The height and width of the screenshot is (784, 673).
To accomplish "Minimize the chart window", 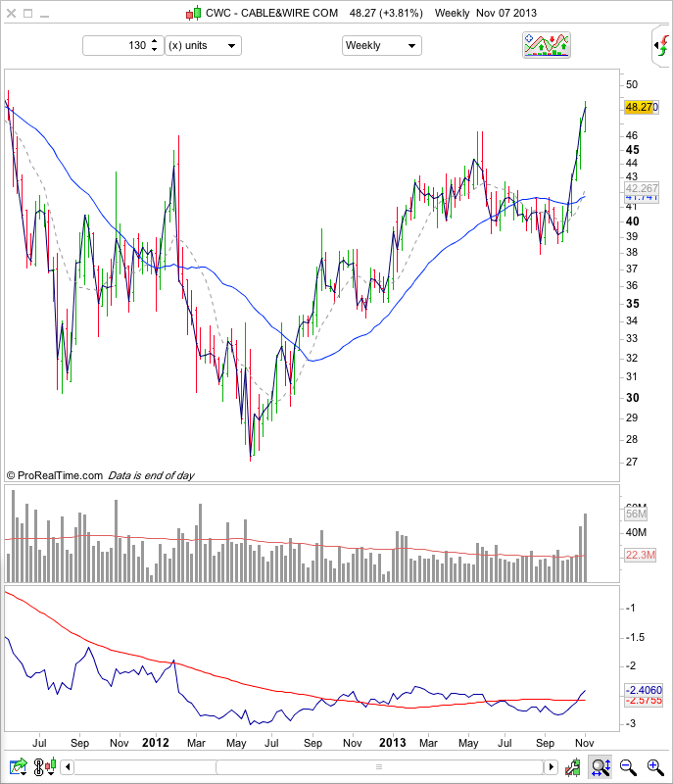I will click(44, 16).
